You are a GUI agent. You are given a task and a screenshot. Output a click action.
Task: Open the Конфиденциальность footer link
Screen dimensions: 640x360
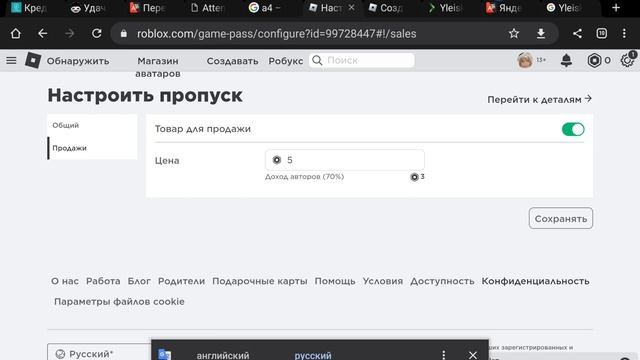click(x=535, y=281)
